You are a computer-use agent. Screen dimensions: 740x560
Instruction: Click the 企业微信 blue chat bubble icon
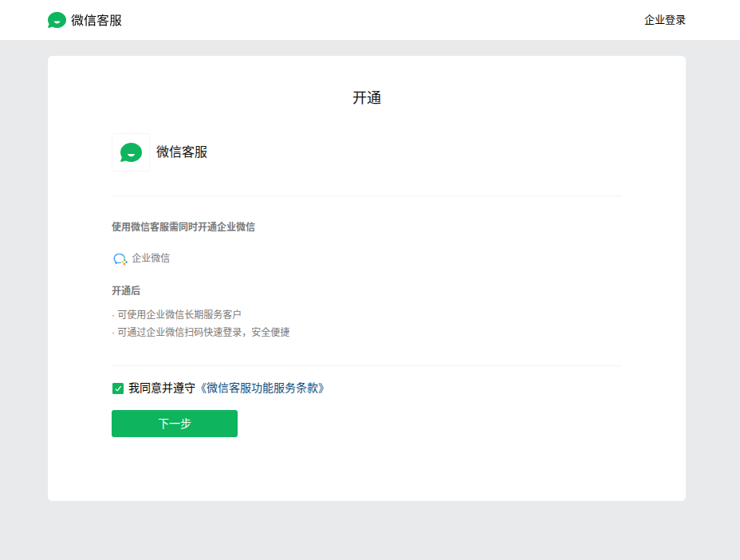click(120, 258)
